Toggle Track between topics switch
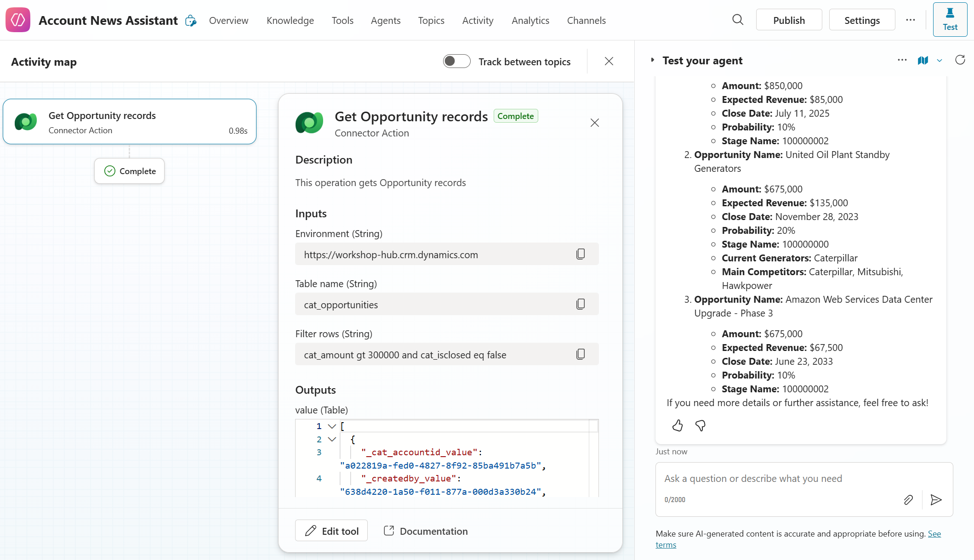The height and width of the screenshot is (560, 974). click(x=456, y=62)
